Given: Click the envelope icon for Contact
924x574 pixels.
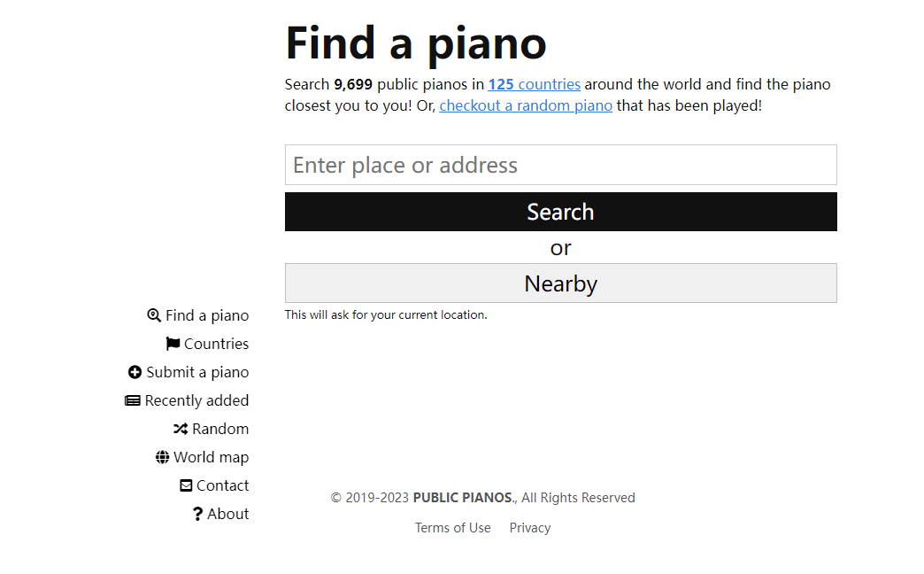Looking at the screenshot, I should [x=185, y=485].
